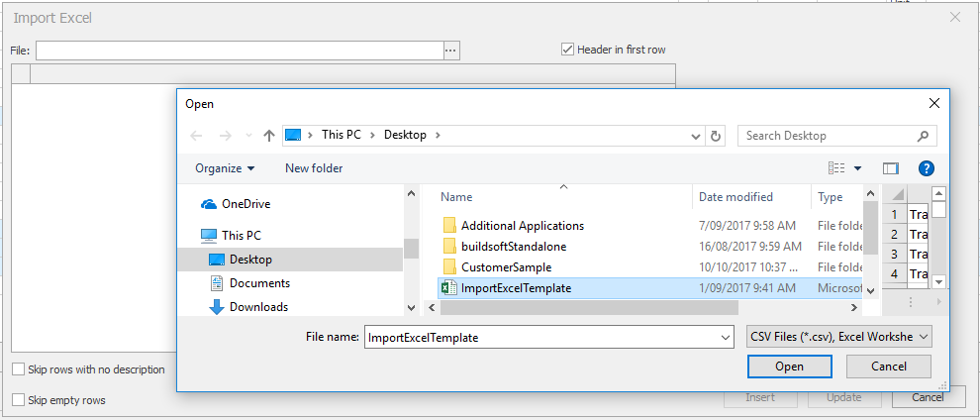Open the file type filter dropdown
980x420 pixels.
[x=837, y=338]
